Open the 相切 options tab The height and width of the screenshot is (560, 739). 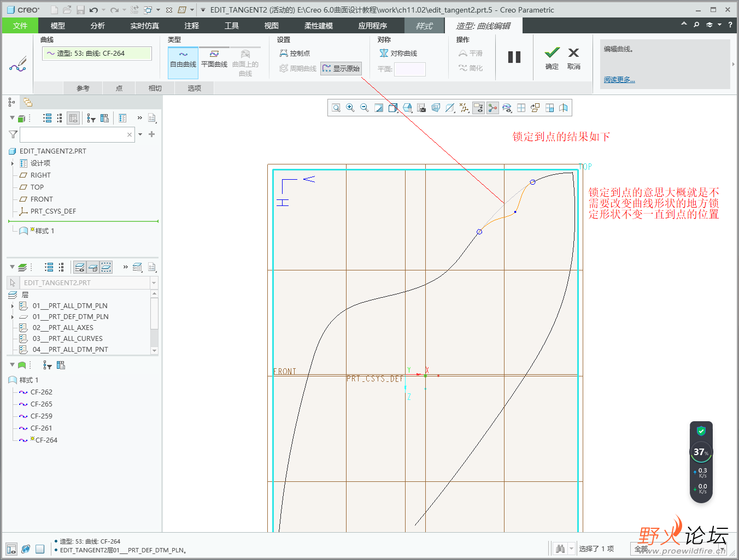tap(155, 88)
